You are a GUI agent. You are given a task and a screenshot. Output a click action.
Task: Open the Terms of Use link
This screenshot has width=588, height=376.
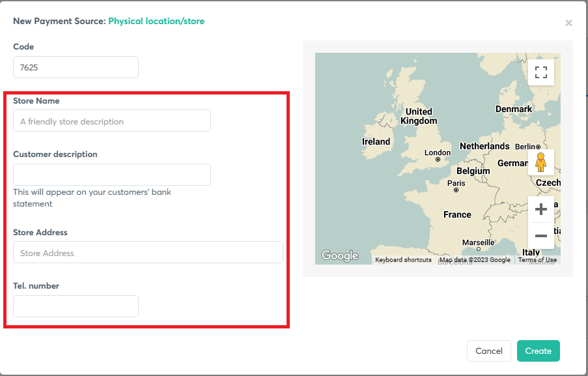click(537, 260)
